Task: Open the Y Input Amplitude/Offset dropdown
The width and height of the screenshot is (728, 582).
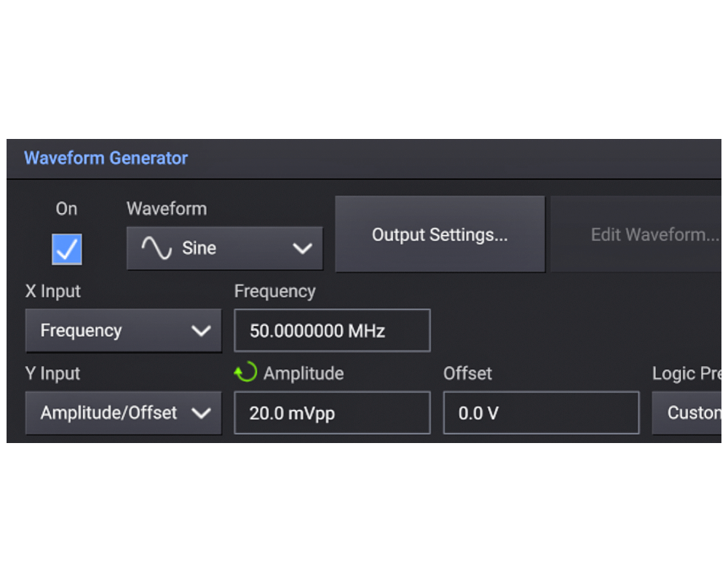Action: (123, 413)
